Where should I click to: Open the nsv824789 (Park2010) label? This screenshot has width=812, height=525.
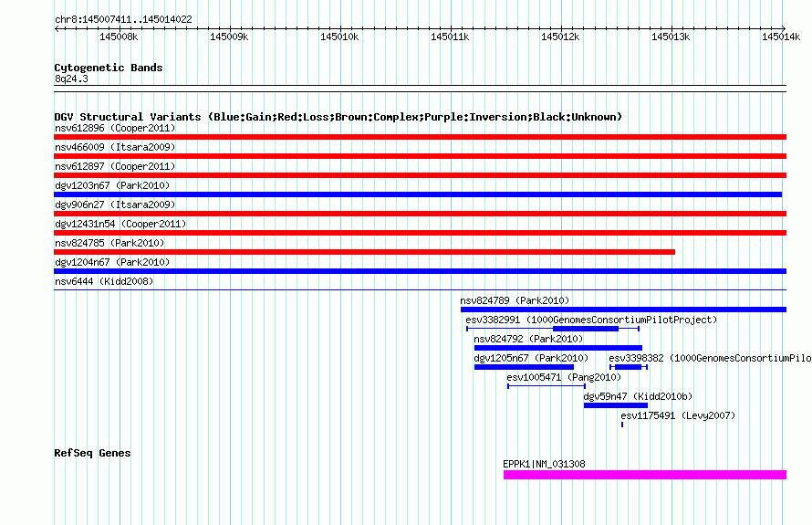[x=515, y=300]
